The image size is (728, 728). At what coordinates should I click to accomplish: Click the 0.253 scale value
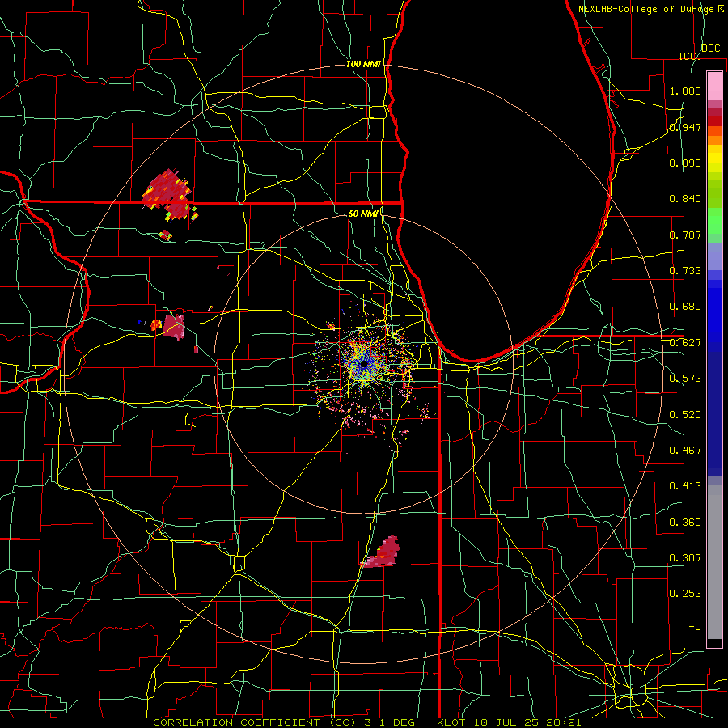coord(685,594)
